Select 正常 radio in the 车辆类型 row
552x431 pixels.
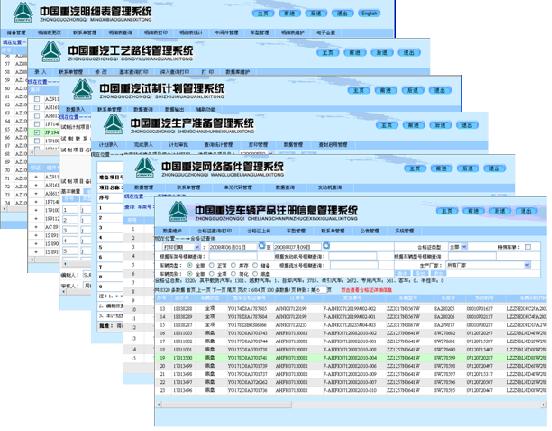(212, 265)
